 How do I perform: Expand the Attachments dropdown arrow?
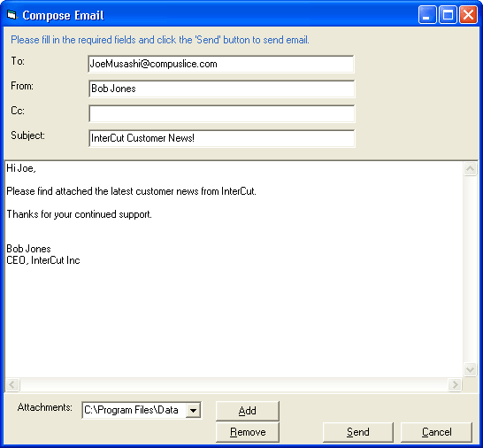point(193,411)
